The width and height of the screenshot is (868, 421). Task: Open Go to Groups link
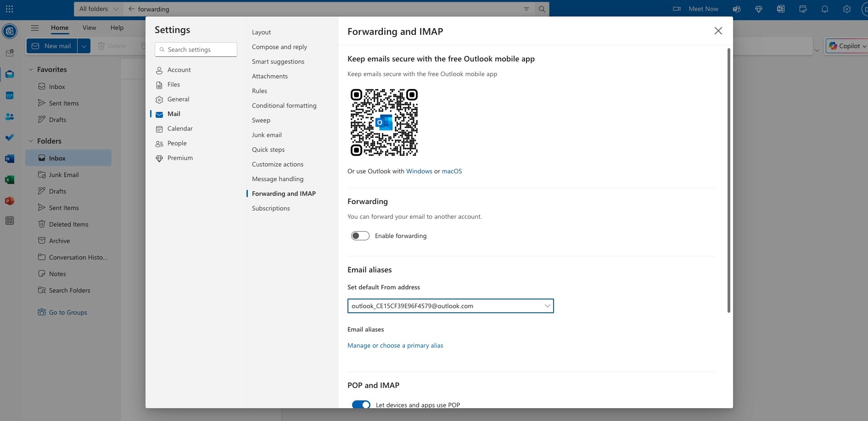click(x=68, y=312)
